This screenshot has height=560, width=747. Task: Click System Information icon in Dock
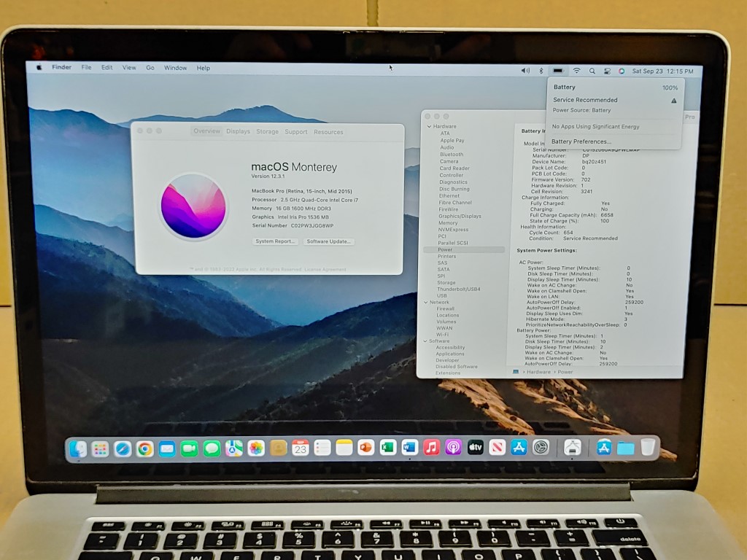[x=572, y=448]
